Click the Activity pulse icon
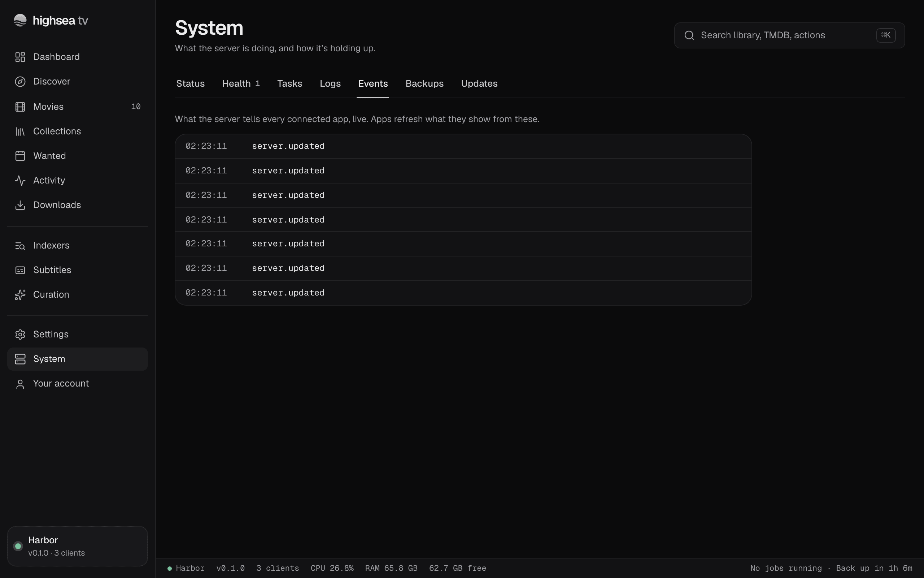 [x=20, y=180]
